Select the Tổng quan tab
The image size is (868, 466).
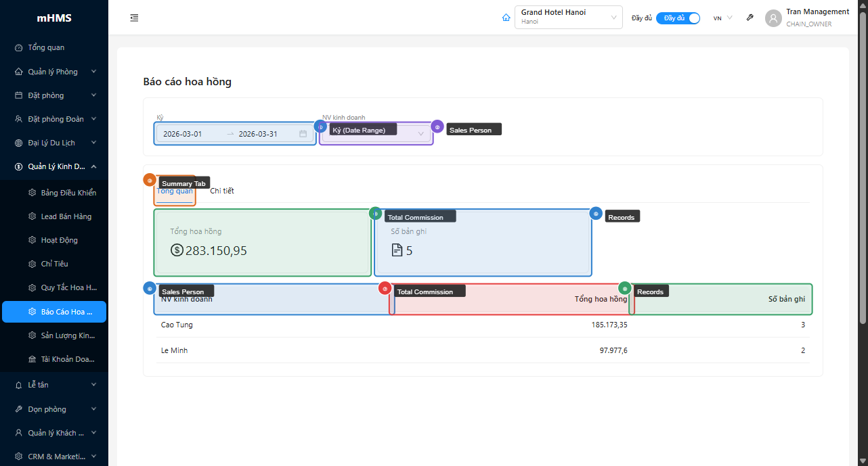[x=175, y=191]
